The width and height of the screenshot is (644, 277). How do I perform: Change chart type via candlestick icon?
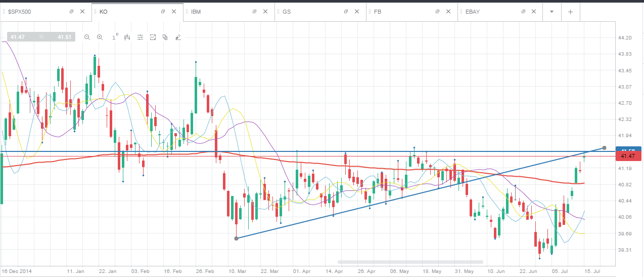127,37
